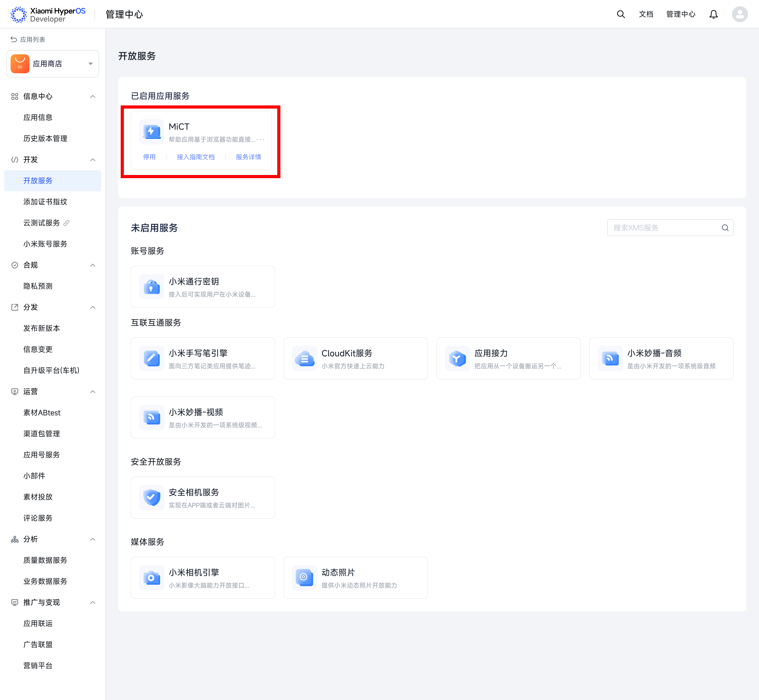The height and width of the screenshot is (700, 759).
Task: Click the 小米手写笔引擎 pen icon
Action: coord(152,358)
